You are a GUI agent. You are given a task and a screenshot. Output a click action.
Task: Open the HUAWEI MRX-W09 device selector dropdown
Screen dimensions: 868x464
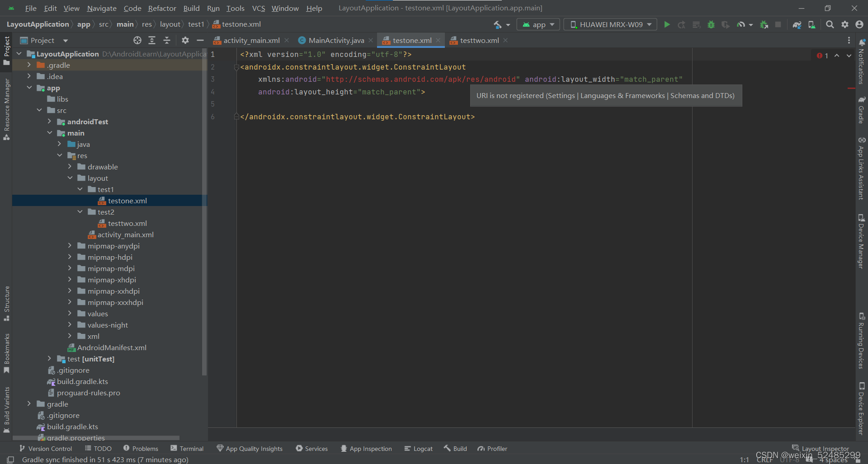coord(610,24)
